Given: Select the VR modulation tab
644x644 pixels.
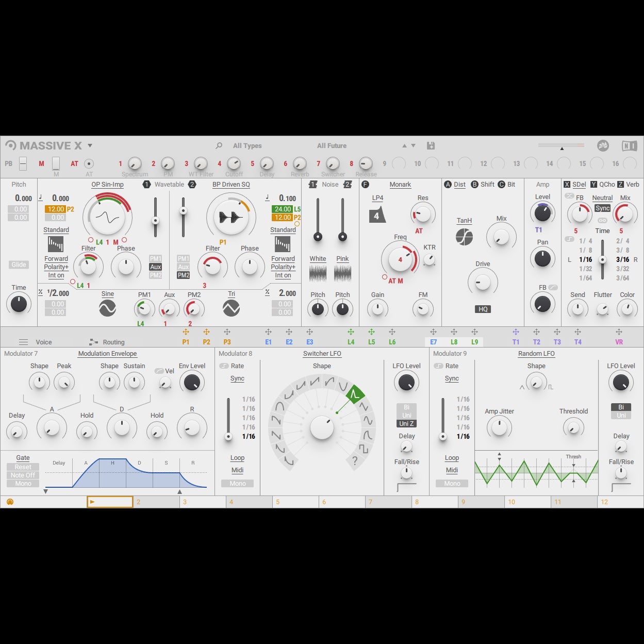Looking at the screenshot, I should point(619,342).
